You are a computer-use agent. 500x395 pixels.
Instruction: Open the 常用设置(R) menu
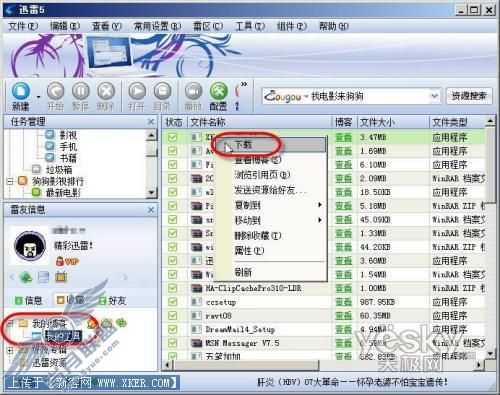pos(157,26)
